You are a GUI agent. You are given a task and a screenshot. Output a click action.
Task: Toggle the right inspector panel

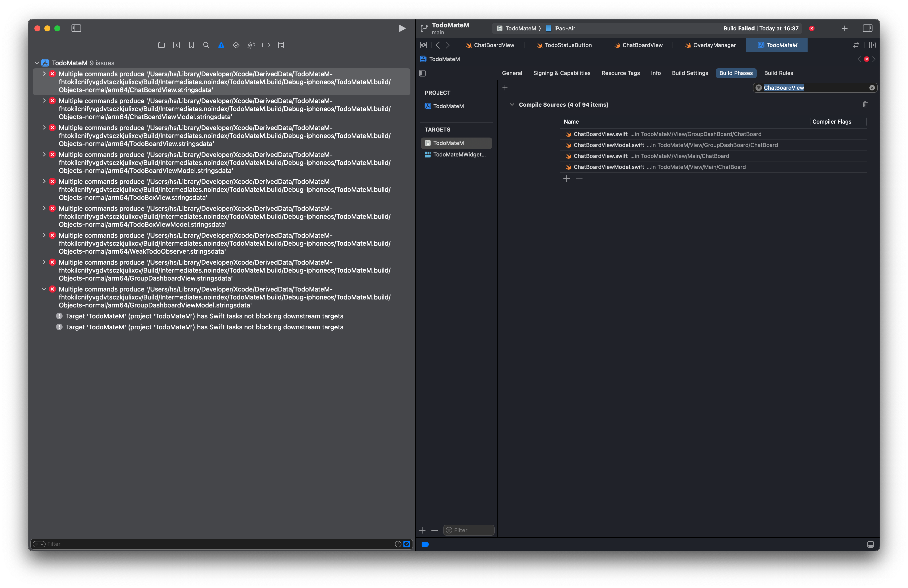click(x=867, y=28)
